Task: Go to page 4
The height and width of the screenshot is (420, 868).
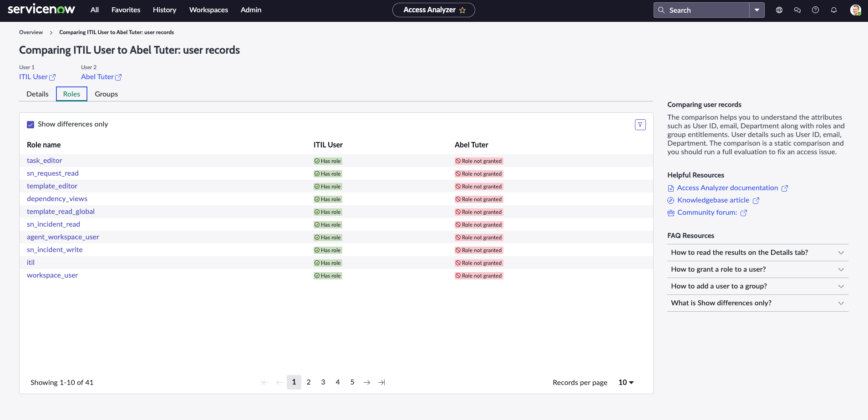Action: pos(338,382)
